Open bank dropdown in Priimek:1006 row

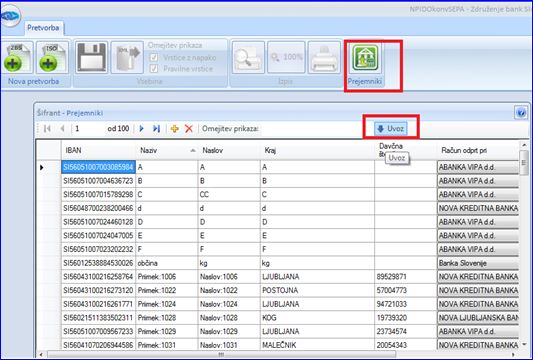click(x=478, y=277)
